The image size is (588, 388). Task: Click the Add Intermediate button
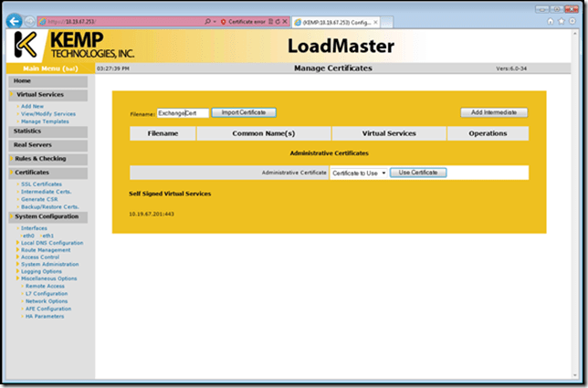493,112
